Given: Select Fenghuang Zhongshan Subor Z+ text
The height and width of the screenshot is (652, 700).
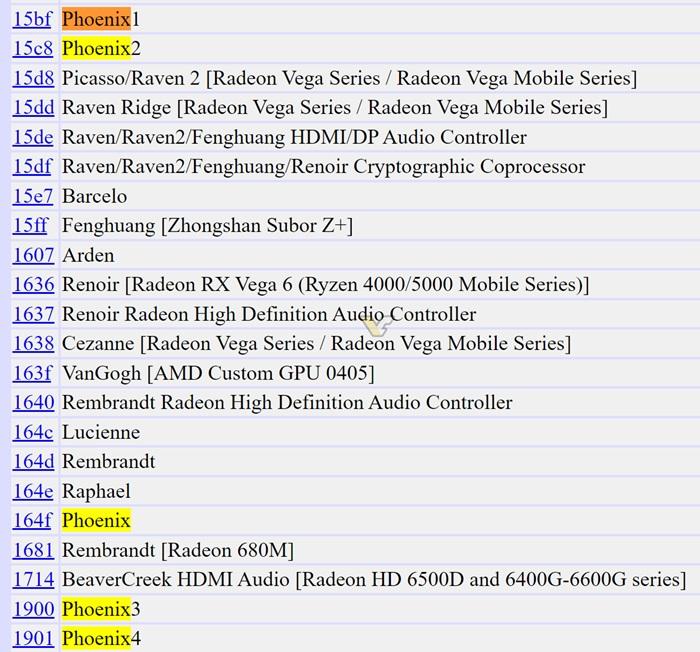Looking at the screenshot, I should [208, 225].
